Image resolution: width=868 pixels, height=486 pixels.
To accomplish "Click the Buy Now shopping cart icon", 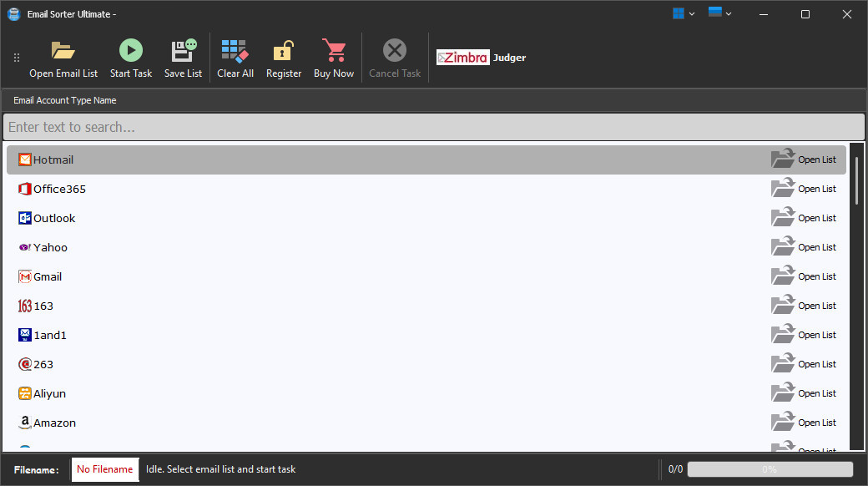I will 335,50.
